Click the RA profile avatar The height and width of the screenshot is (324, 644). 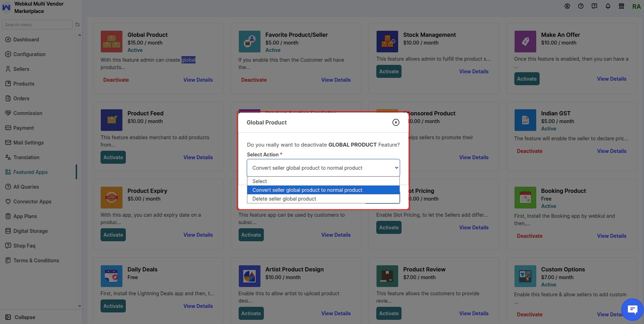[636, 6]
